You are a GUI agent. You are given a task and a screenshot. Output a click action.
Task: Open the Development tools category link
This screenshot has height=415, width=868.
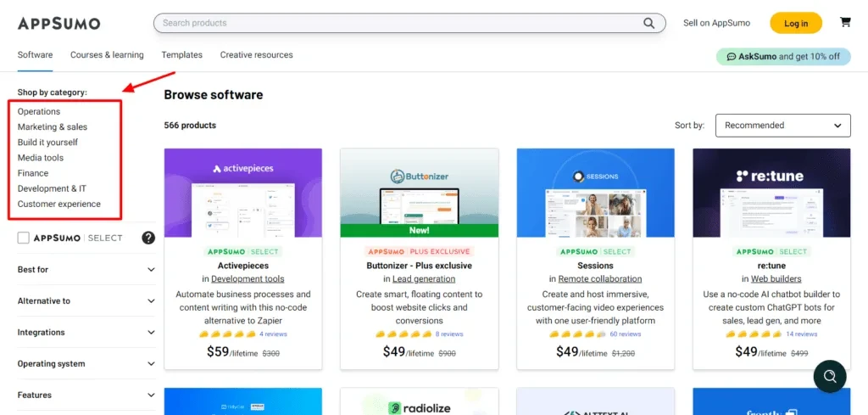click(x=248, y=278)
